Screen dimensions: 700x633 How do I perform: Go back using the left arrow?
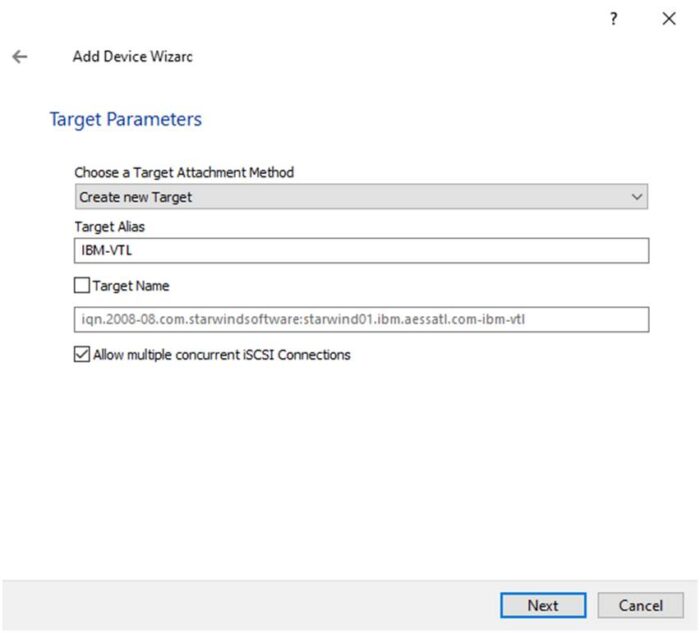click(x=19, y=57)
